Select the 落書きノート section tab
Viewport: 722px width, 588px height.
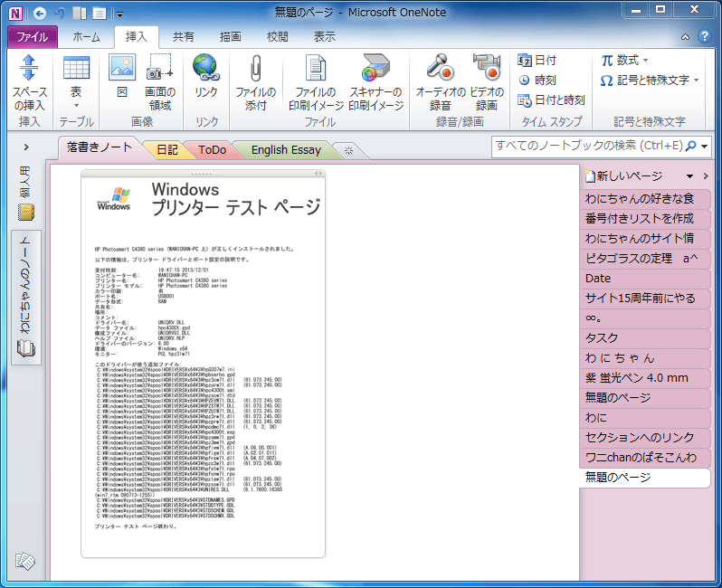coord(100,147)
